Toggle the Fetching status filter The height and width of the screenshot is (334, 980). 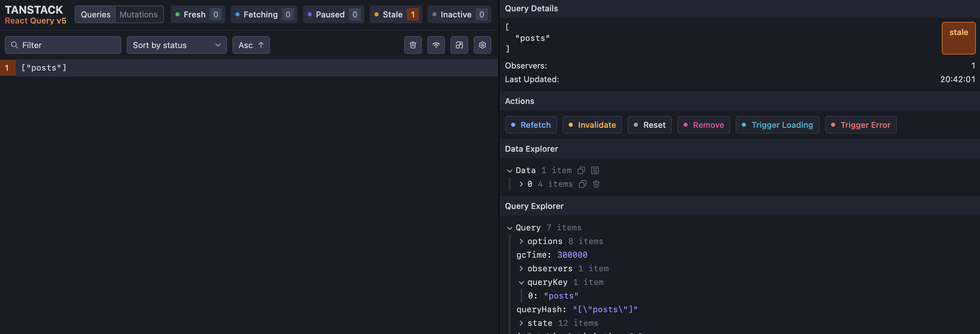[x=264, y=14]
